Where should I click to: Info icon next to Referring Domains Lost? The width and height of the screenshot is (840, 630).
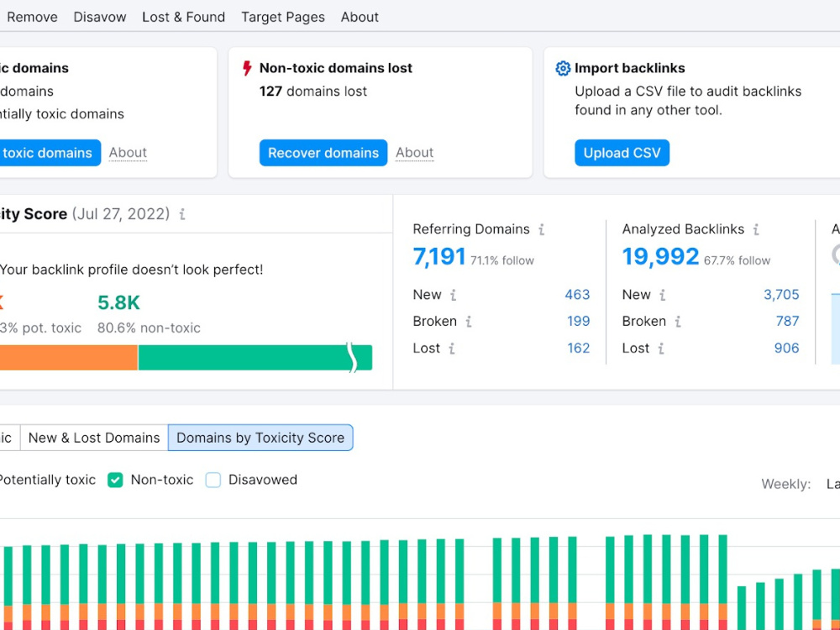tap(452, 349)
